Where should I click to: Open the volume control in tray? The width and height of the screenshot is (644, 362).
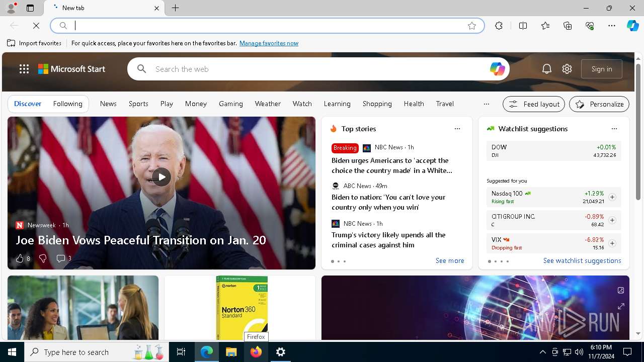pos(579,352)
